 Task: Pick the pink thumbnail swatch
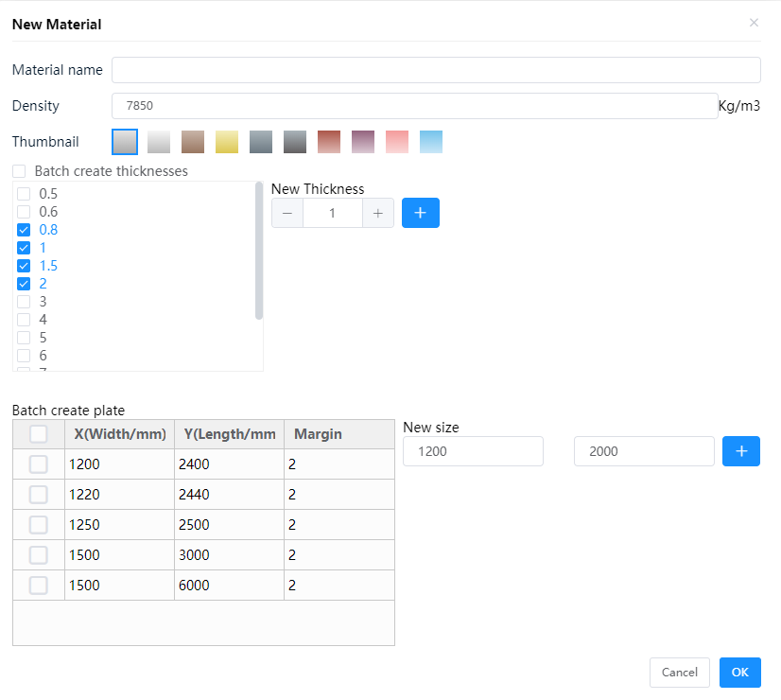point(397,142)
